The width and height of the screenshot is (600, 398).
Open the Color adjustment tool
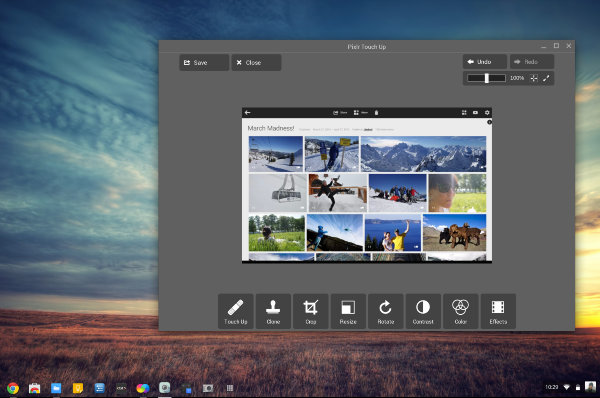click(461, 311)
